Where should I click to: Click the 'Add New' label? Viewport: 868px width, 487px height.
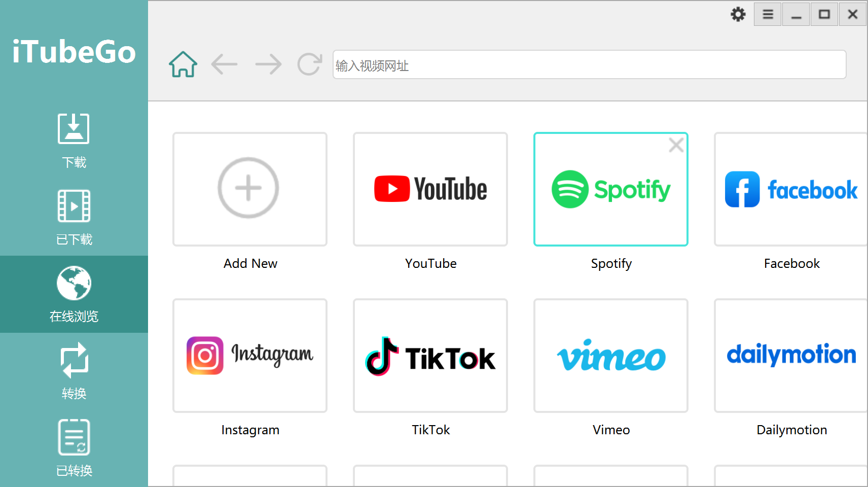pyautogui.click(x=250, y=264)
